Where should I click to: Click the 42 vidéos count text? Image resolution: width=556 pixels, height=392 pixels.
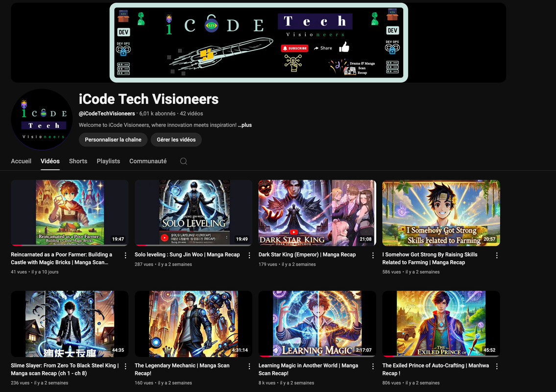click(192, 114)
